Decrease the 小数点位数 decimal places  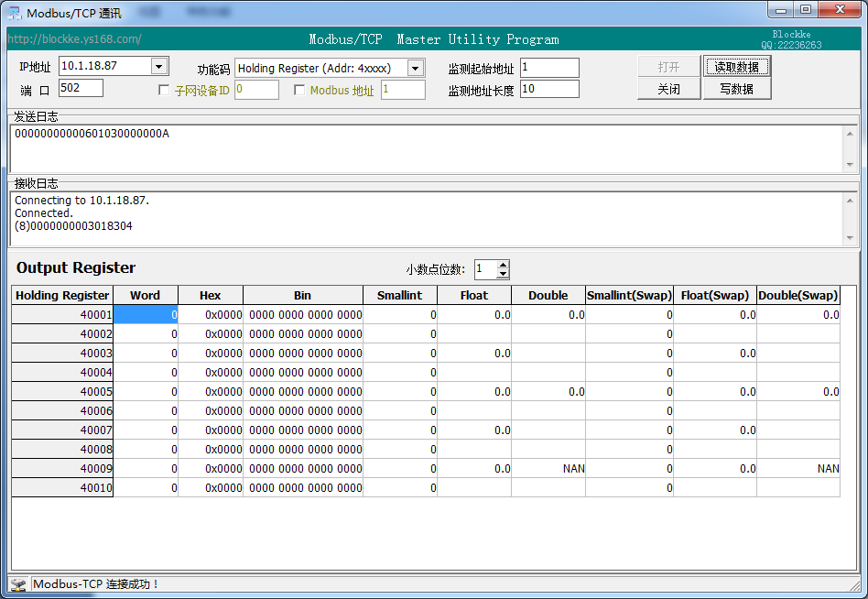pyautogui.click(x=503, y=274)
